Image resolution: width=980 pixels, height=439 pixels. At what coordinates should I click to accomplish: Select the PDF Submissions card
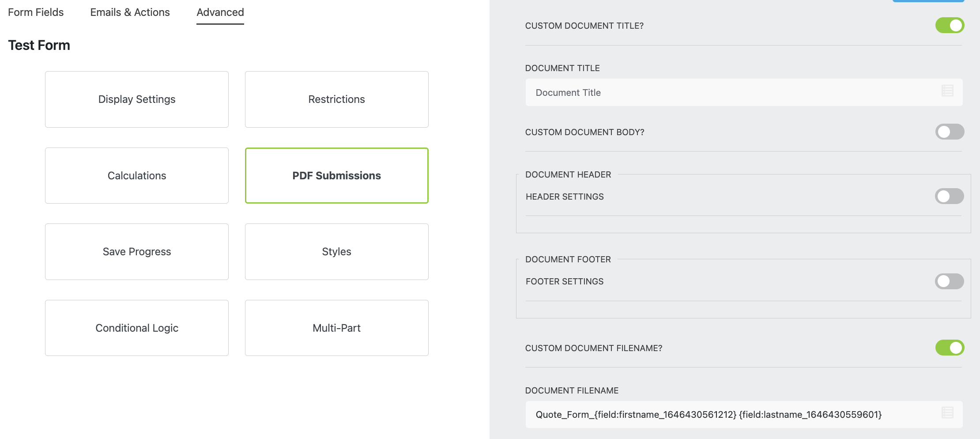pyautogui.click(x=336, y=175)
